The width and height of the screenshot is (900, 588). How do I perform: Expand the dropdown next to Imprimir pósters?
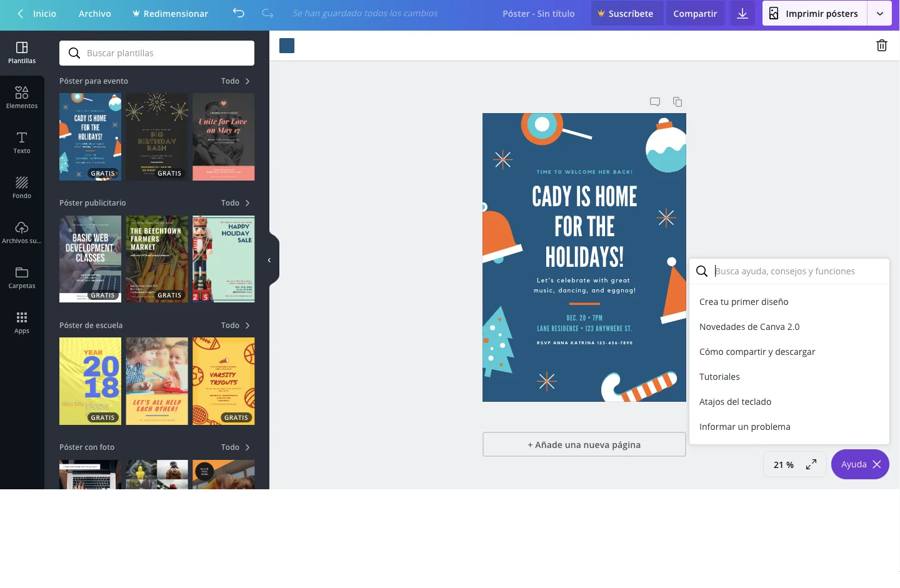(879, 13)
